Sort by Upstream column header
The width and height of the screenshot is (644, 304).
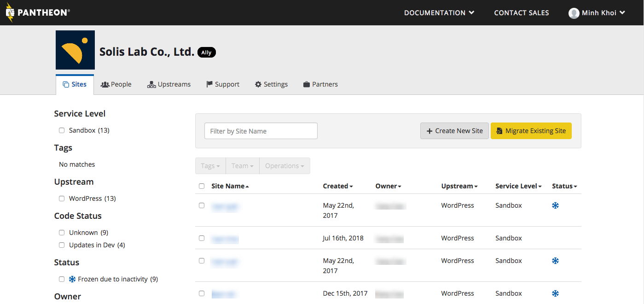459,186
